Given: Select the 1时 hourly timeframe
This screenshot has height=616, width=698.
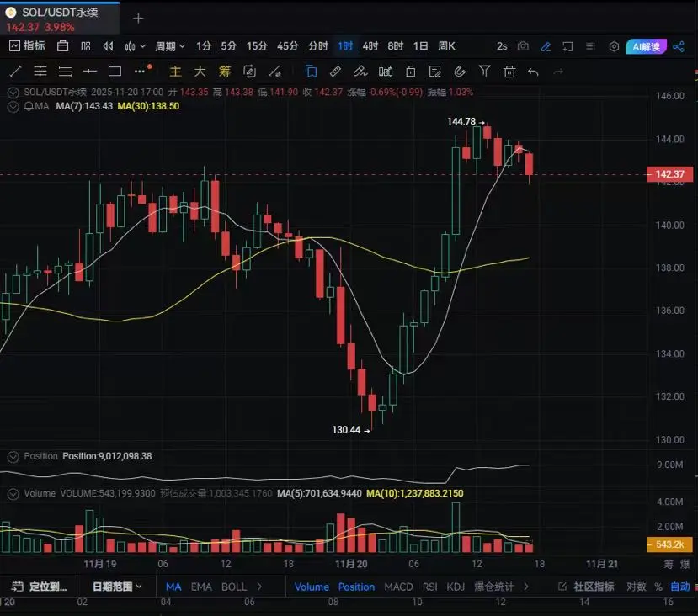Looking at the screenshot, I should [345, 45].
